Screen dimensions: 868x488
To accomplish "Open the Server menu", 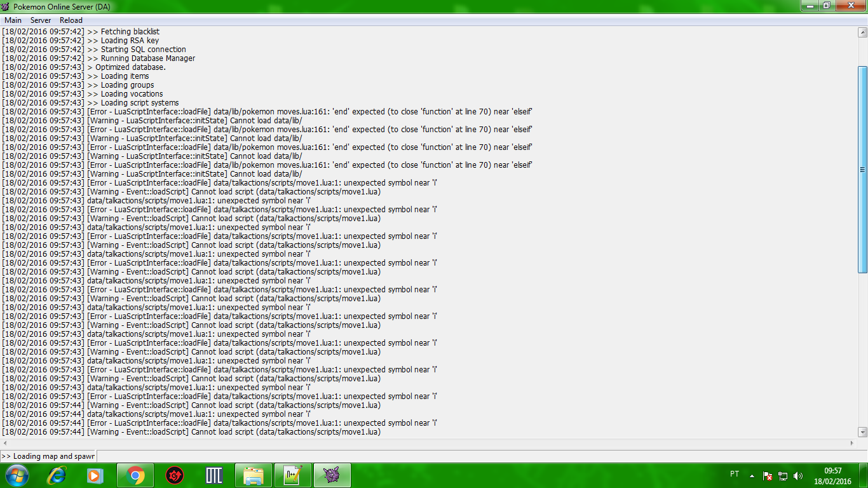I will pos(41,20).
